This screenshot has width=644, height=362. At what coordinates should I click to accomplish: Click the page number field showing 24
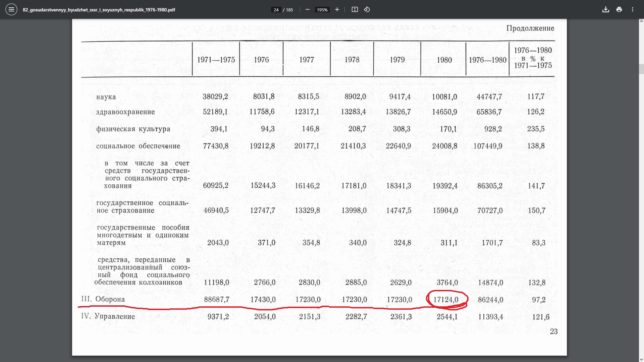[276, 10]
